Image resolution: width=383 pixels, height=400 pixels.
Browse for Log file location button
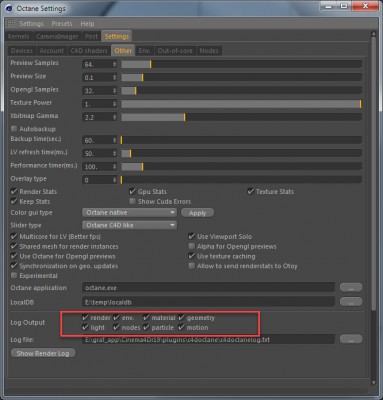351,339
